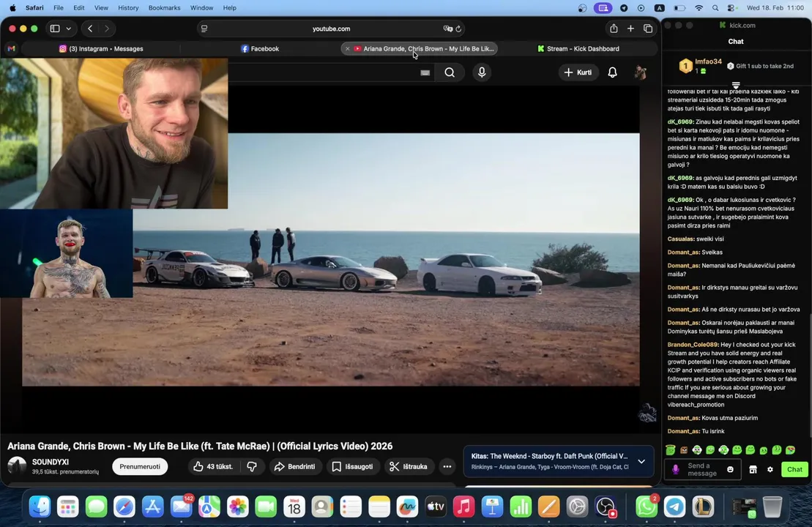Click date and time in menu bar

[775, 8]
